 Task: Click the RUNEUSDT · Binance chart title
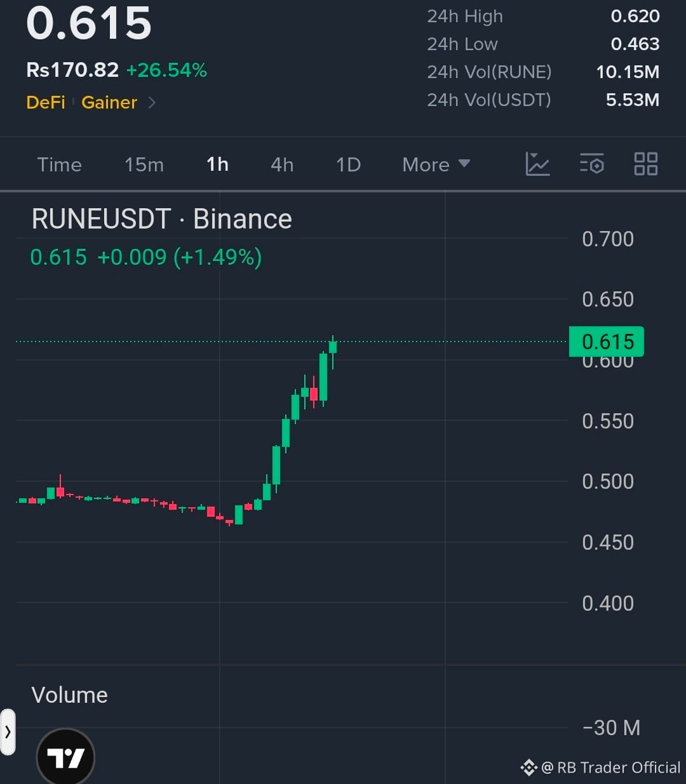click(162, 219)
